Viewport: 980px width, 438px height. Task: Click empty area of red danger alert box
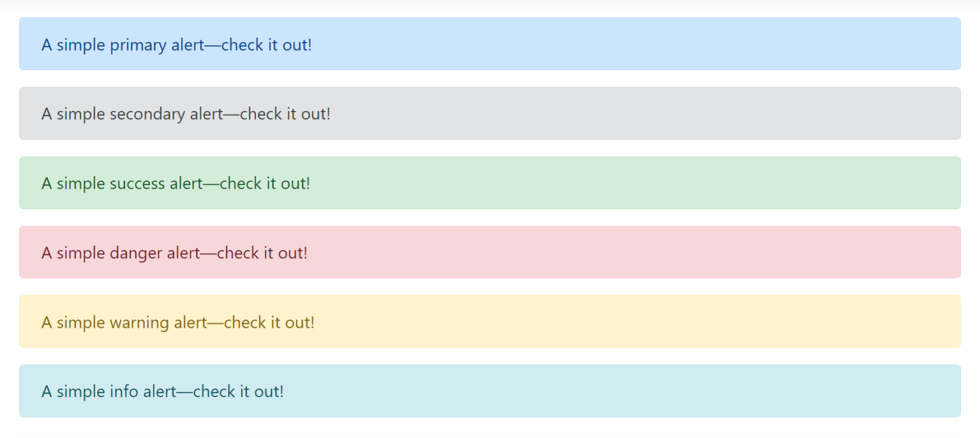(x=638, y=252)
